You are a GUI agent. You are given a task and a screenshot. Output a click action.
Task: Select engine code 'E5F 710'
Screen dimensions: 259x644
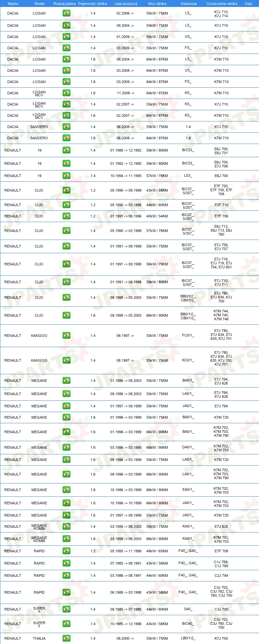point(221,205)
